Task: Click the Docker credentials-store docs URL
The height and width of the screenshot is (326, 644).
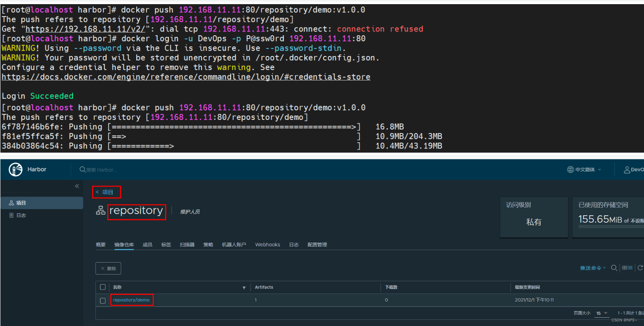Action: [x=186, y=77]
